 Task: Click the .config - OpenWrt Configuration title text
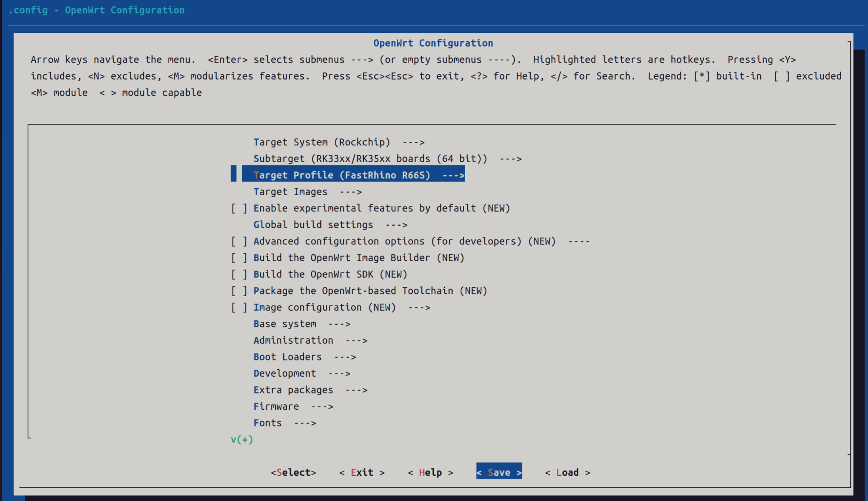coord(96,10)
